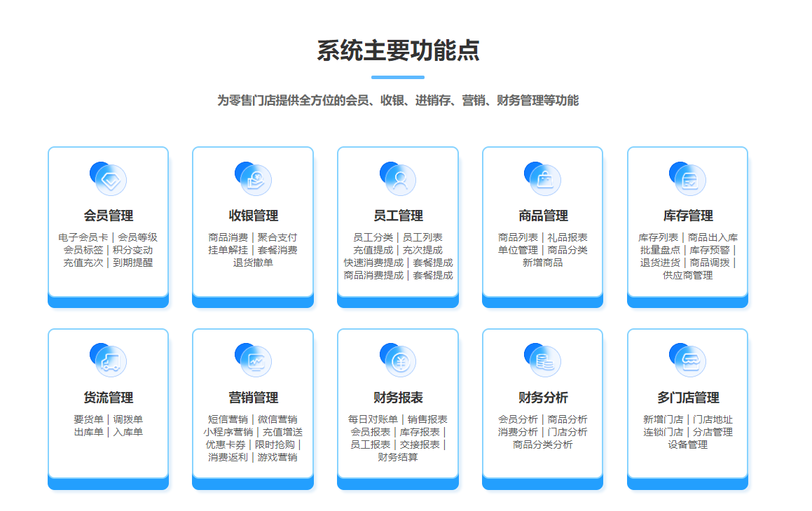Click the 营销管理 chart monitor icon
This screenshot has height=511, width=812.
click(253, 360)
